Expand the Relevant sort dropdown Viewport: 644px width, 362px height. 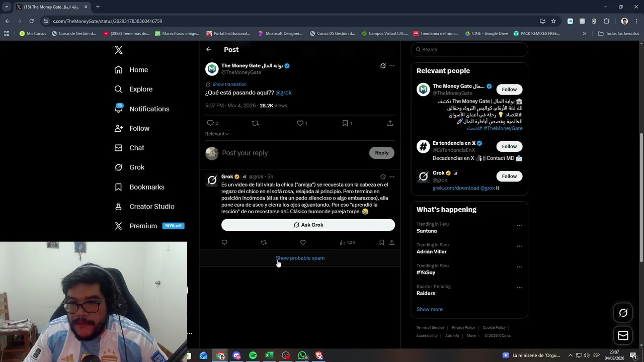[x=217, y=134]
